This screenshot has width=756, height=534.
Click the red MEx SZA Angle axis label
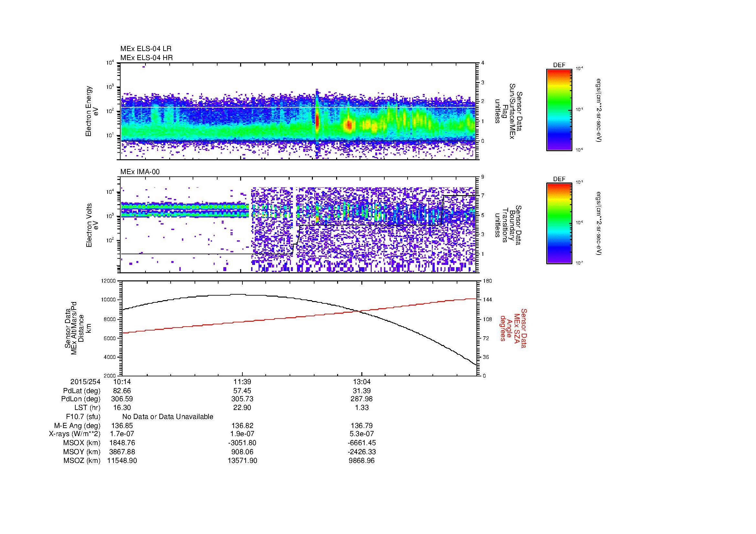[x=514, y=328]
